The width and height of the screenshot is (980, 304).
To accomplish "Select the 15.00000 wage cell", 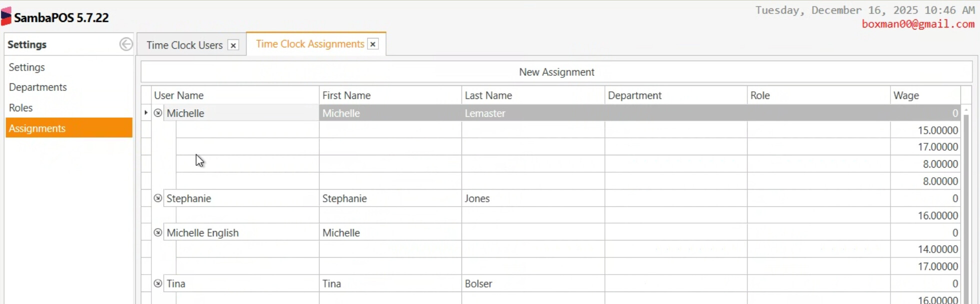I will 925,130.
